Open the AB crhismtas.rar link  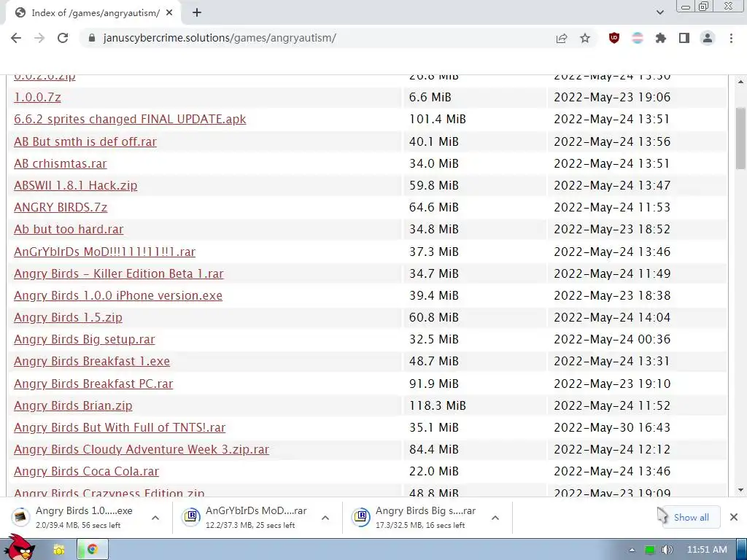coord(61,163)
